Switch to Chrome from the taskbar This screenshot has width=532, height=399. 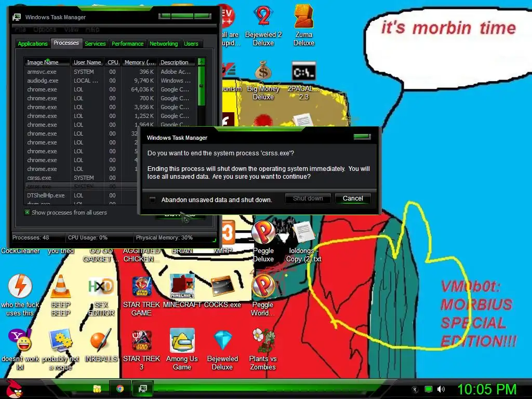[120, 389]
